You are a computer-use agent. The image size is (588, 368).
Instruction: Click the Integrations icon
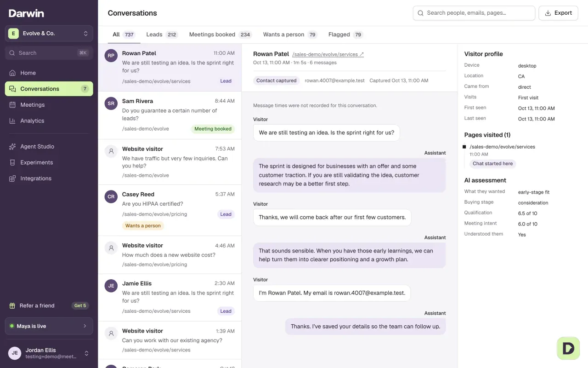point(12,178)
